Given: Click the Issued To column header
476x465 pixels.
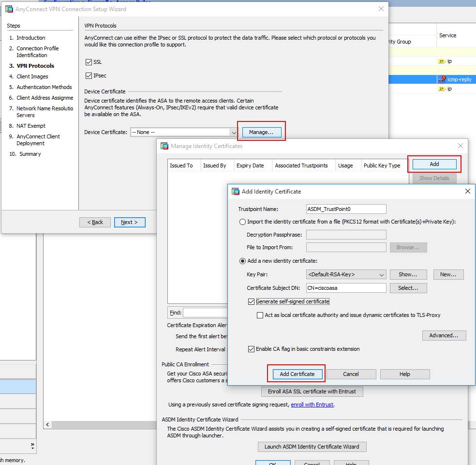Looking at the screenshot, I should (184, 165).
